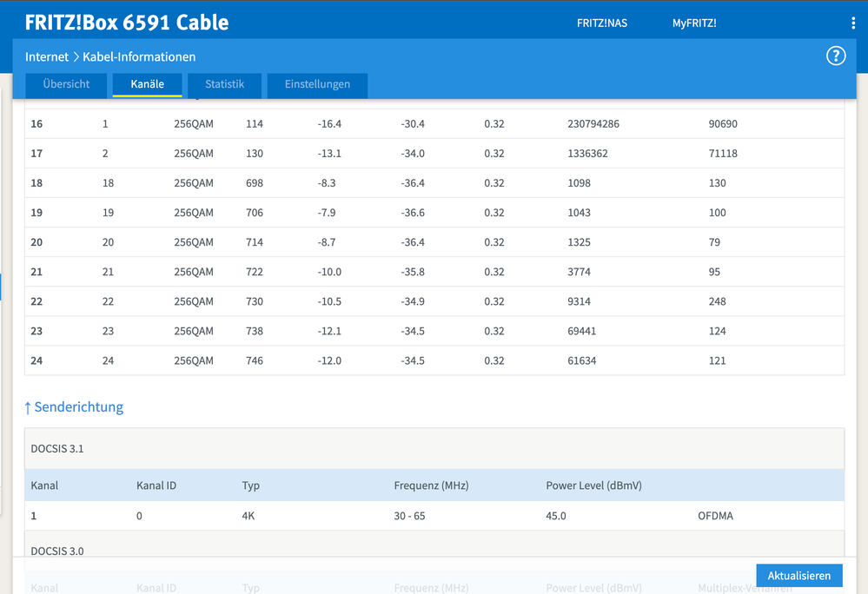Select the value 71118 in row 17
Viewport: 868px width, 594px height.
coord(723,154)
